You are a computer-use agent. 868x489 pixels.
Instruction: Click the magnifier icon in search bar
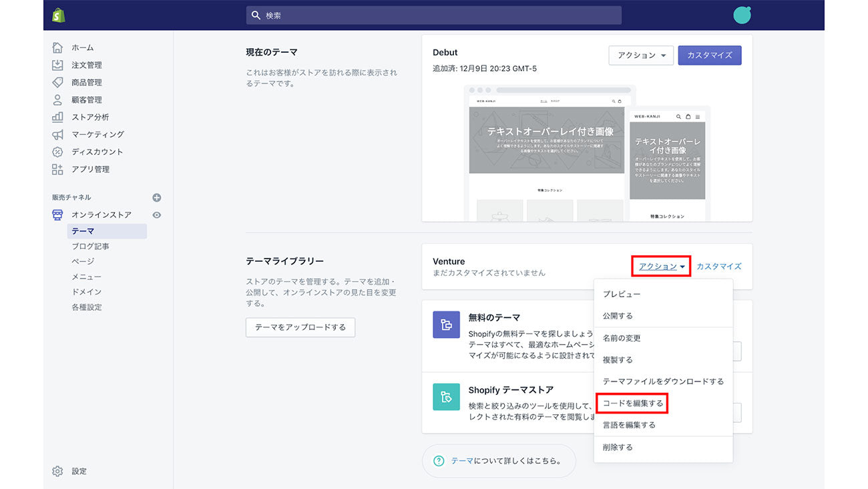click(256, 15)
